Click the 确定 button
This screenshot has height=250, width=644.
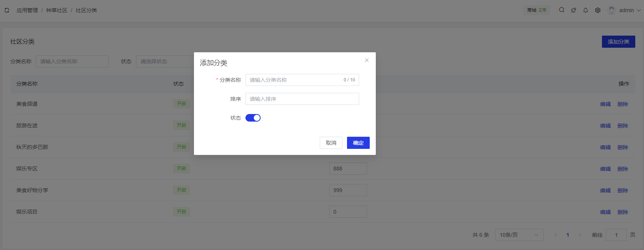[358, 143]
